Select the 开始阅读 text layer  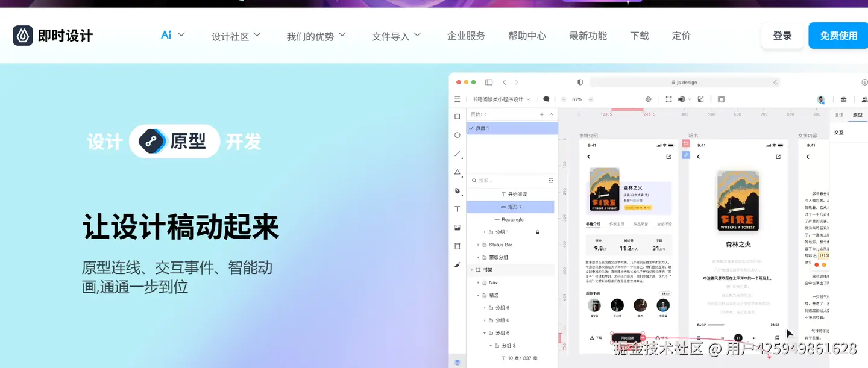point(511,194)
